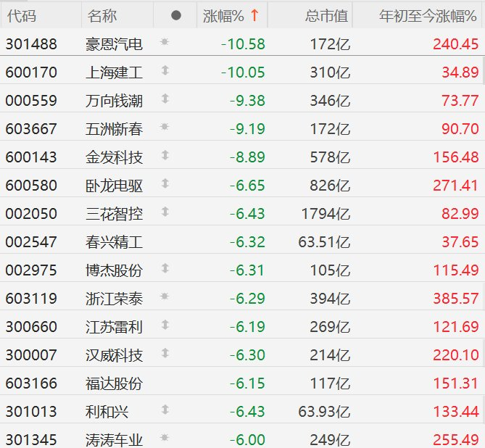The width and height of the screenshot is (485, 448).
Task: Select stock code 600170
Action: click(x=31, y=72)
